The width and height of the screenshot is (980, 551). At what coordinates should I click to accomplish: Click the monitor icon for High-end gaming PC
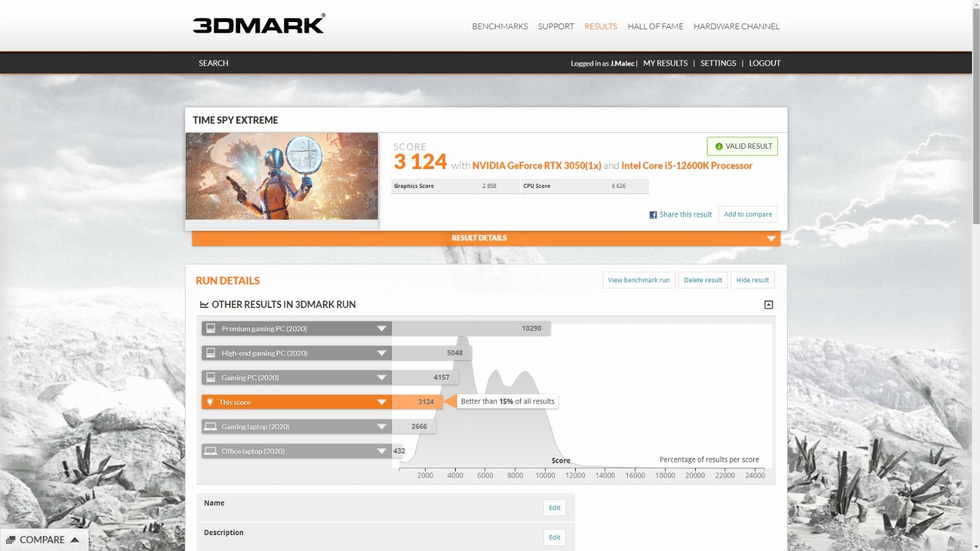[x=211, y=353]
